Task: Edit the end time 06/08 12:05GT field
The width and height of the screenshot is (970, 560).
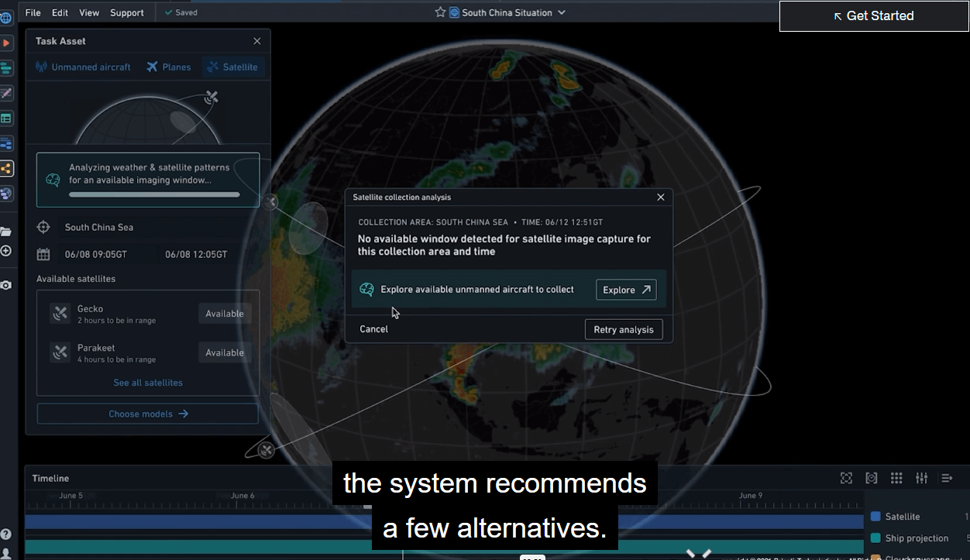Action: 196,254
